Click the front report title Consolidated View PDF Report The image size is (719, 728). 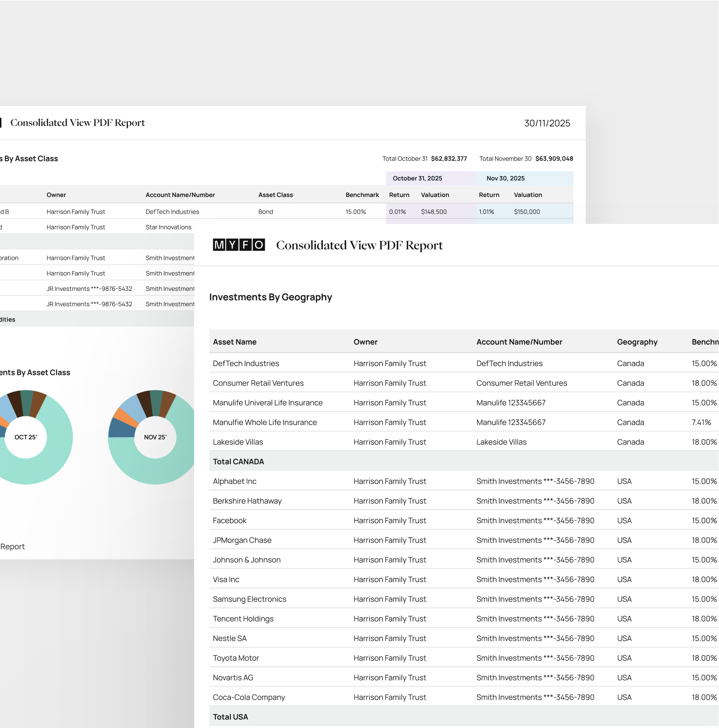[x=359, y=245]
